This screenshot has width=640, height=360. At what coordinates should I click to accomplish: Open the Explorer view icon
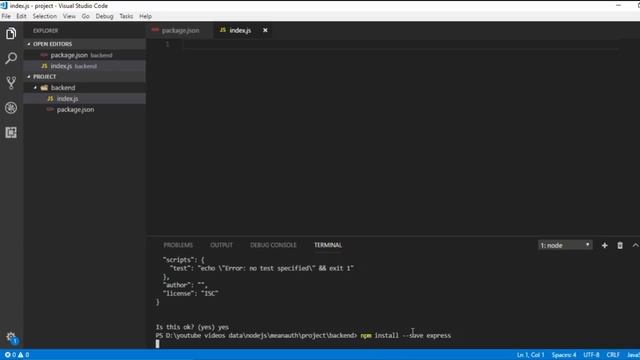point(11,33)
